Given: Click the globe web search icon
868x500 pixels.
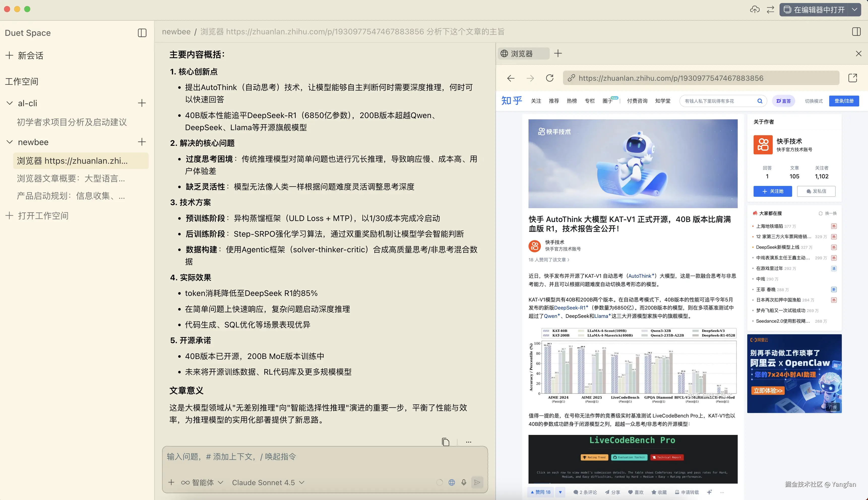Looking at the screenshot, I should point(452,483).
